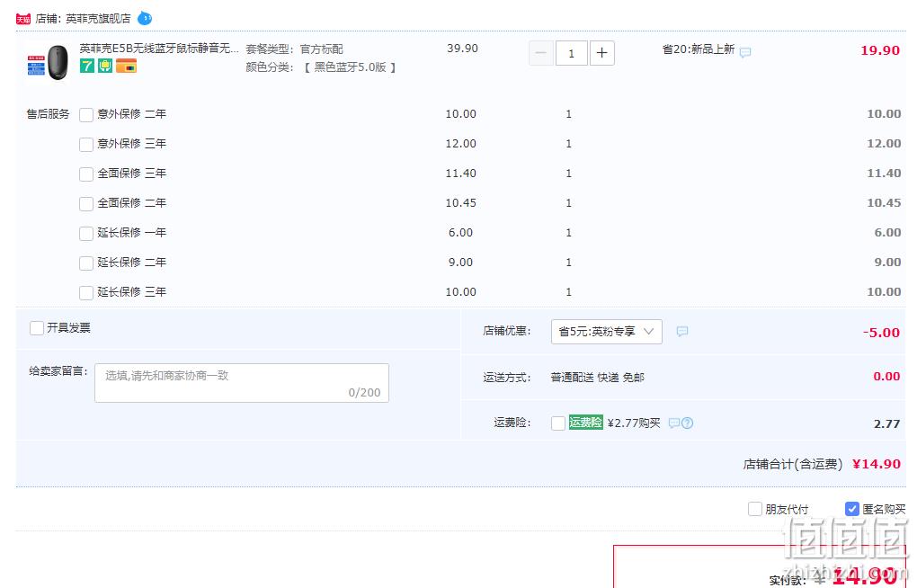Enable the 开具发票 invoice checkbox
917x588 pixels.
coord(37,328)
